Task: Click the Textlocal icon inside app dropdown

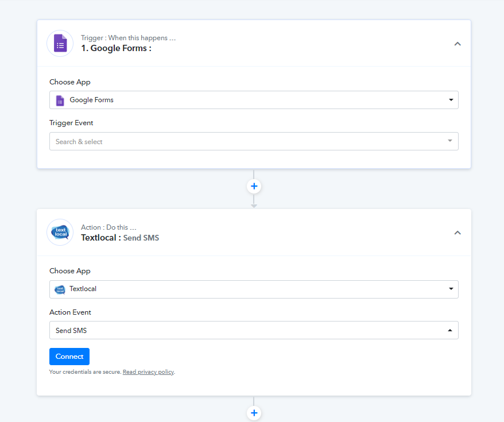Action: pyautogui.click(x=60, y=289)
